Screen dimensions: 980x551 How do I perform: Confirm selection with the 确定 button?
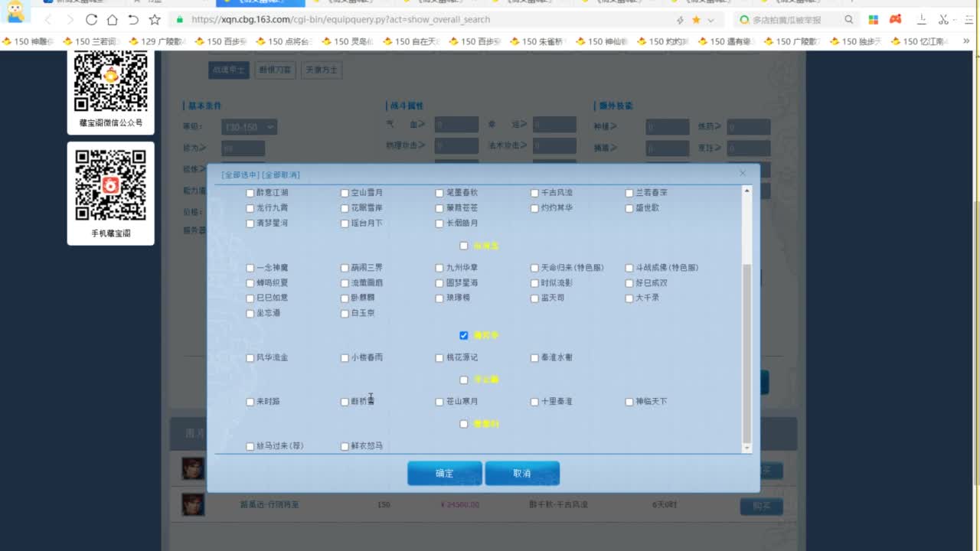[x=445, y=474]
